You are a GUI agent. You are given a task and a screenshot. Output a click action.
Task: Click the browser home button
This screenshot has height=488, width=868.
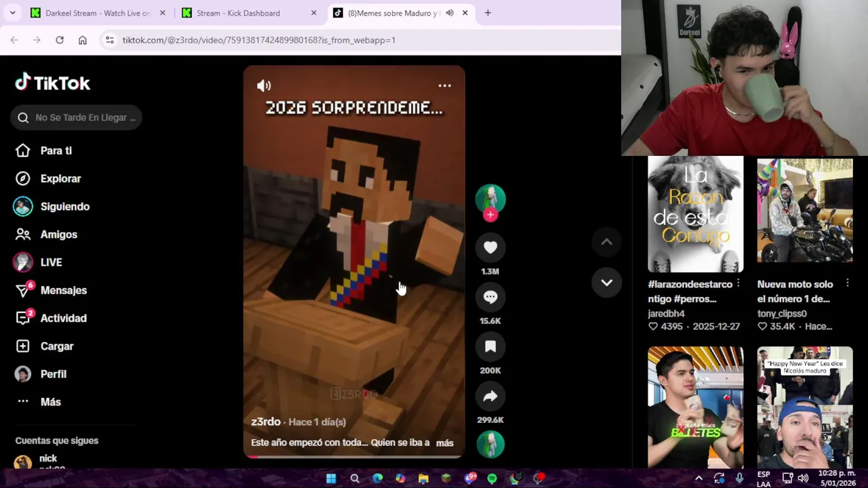pyautogui.click(x=83, y=40)
